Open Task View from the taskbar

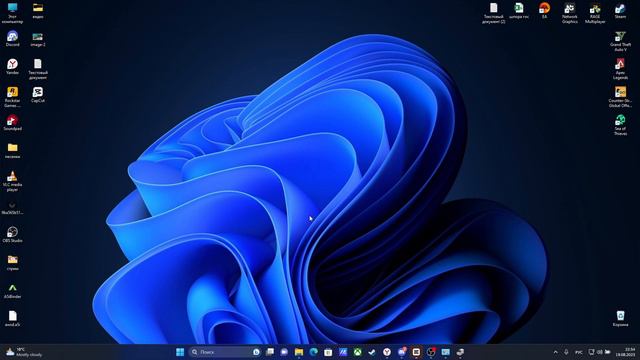[270, 352]
